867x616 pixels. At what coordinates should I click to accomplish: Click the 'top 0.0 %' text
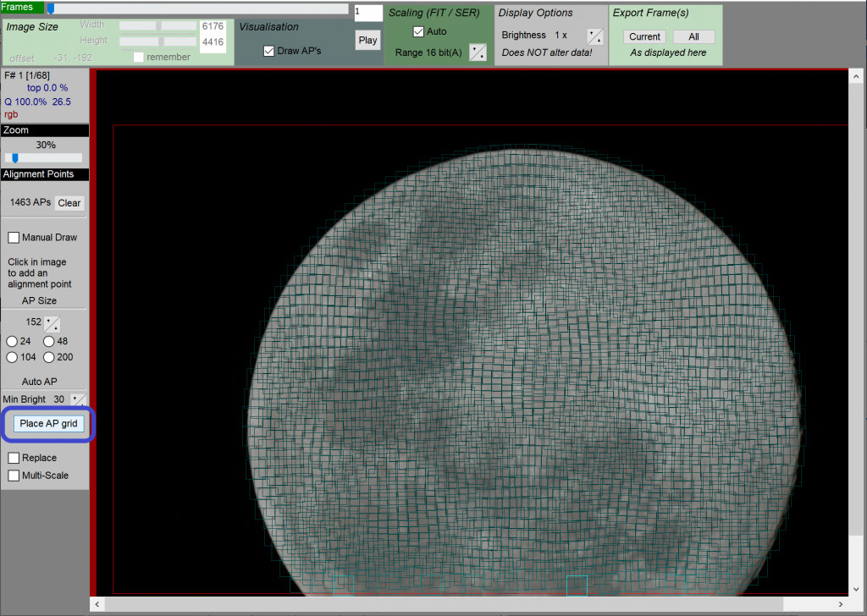click(x=47, y=88)
